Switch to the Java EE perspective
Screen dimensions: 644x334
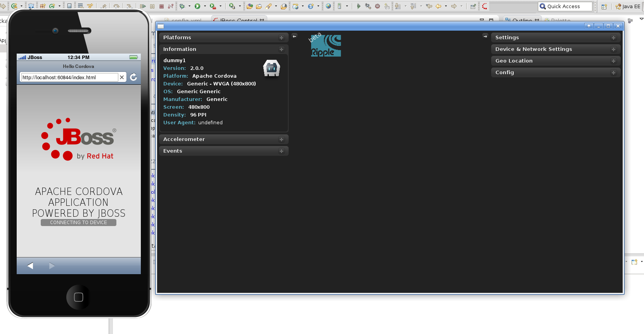pos(628,6)
